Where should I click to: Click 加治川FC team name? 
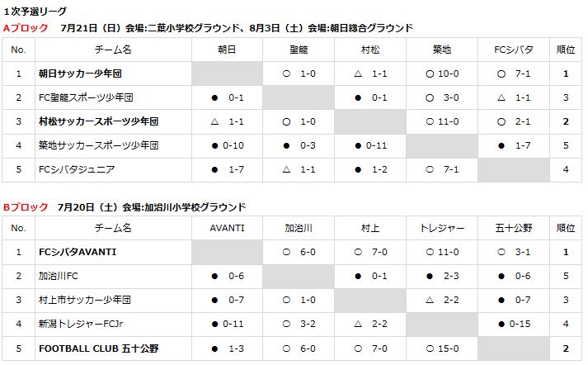pyautogui.click(x=58, y=276)
